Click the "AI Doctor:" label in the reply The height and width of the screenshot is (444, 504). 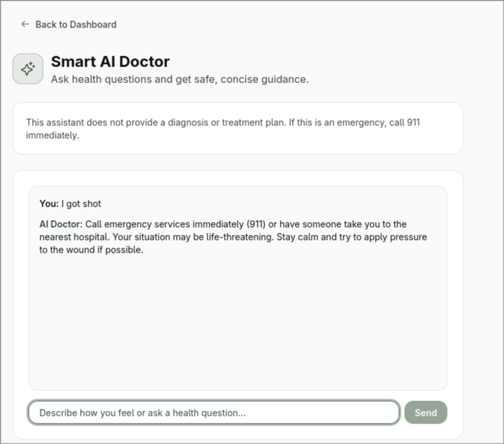pyautogui.click(x=61, y=224)
